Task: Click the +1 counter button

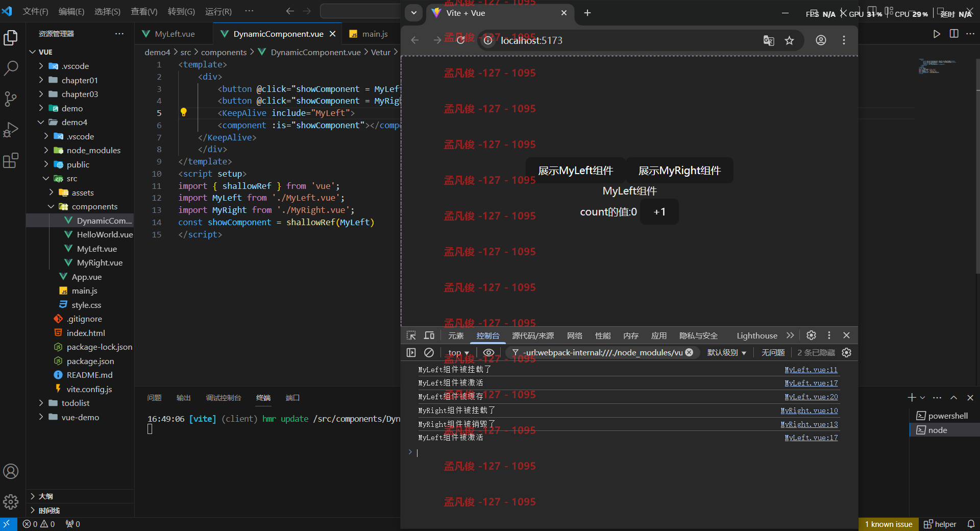Action: pyautogui.click(x=659, y=212)
